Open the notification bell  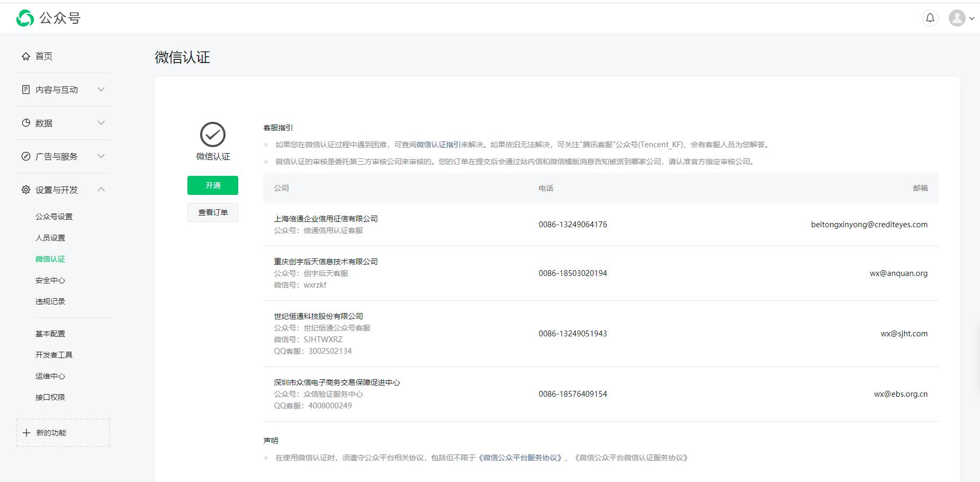click(930, 18)
